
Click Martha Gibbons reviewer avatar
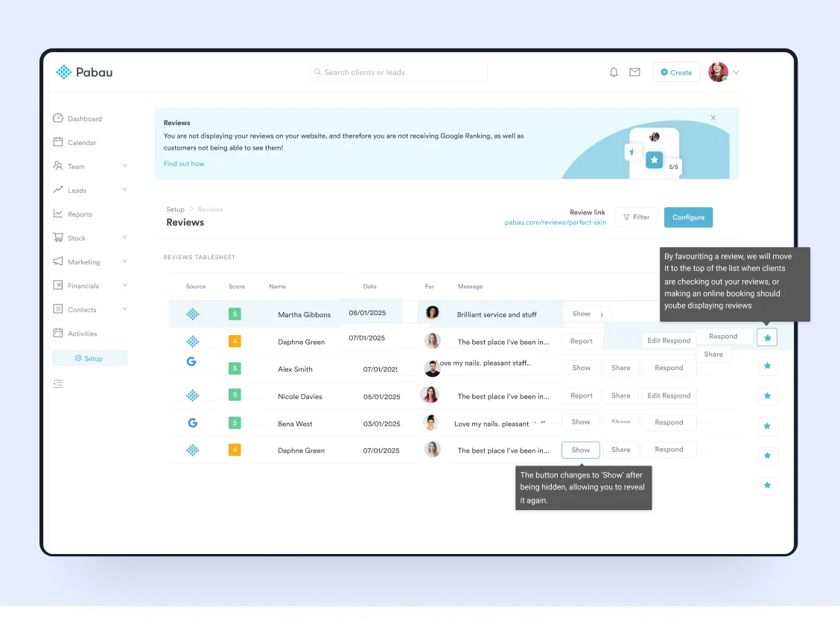(x=433, y=314)
